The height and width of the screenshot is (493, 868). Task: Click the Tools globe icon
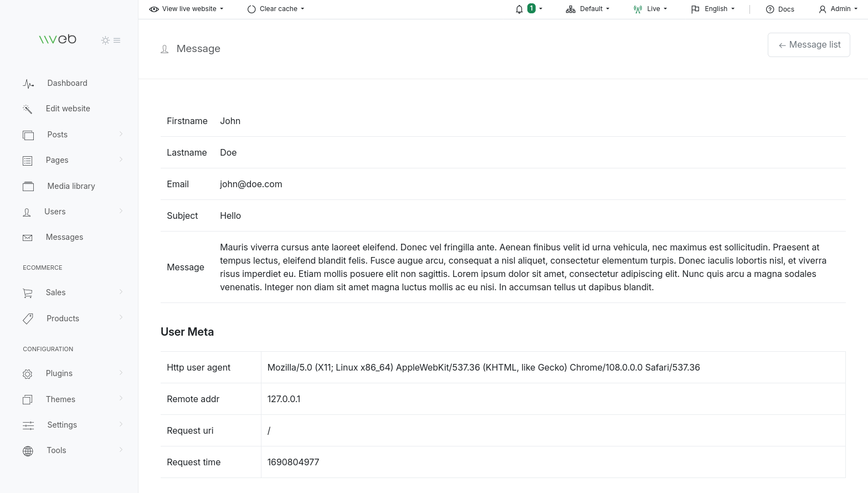(28, 451)
